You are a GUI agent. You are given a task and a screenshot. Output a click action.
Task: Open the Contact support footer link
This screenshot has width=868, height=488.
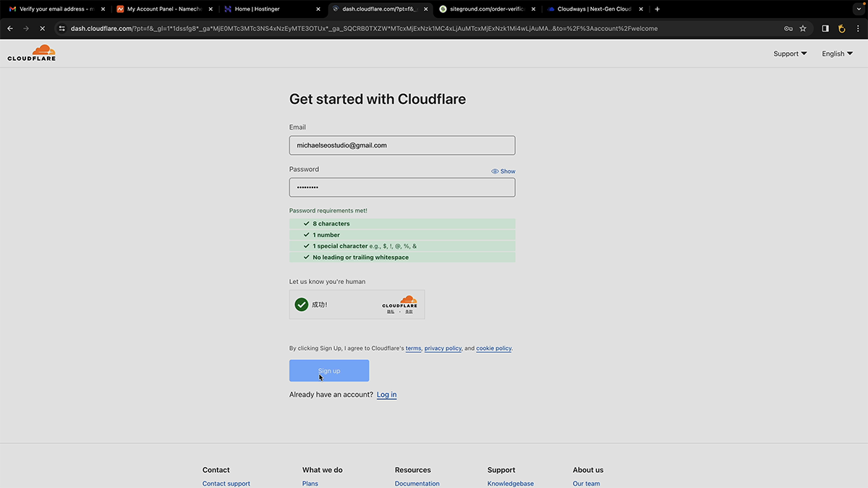pos(226,484)
